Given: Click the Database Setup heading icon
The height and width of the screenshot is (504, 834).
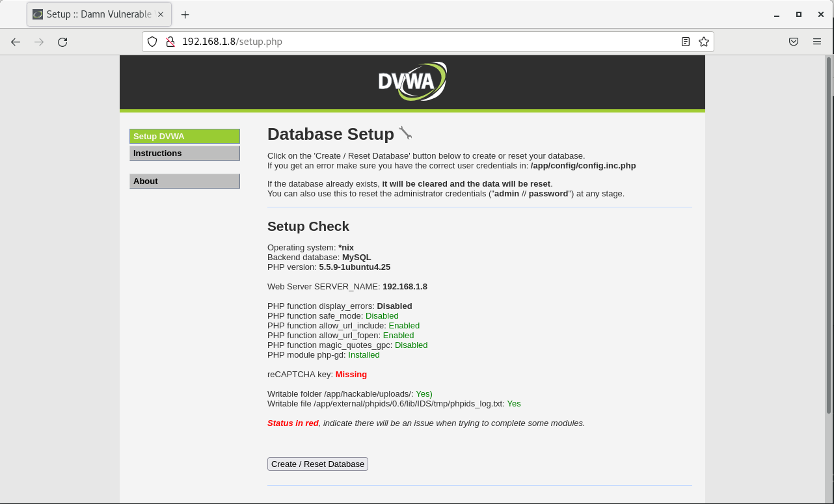Looking at the screenshot, I should [407, 132].
